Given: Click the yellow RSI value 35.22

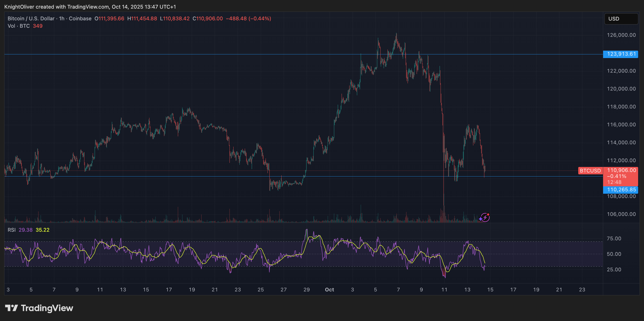Looking at the screenshot, I should 43,230.
